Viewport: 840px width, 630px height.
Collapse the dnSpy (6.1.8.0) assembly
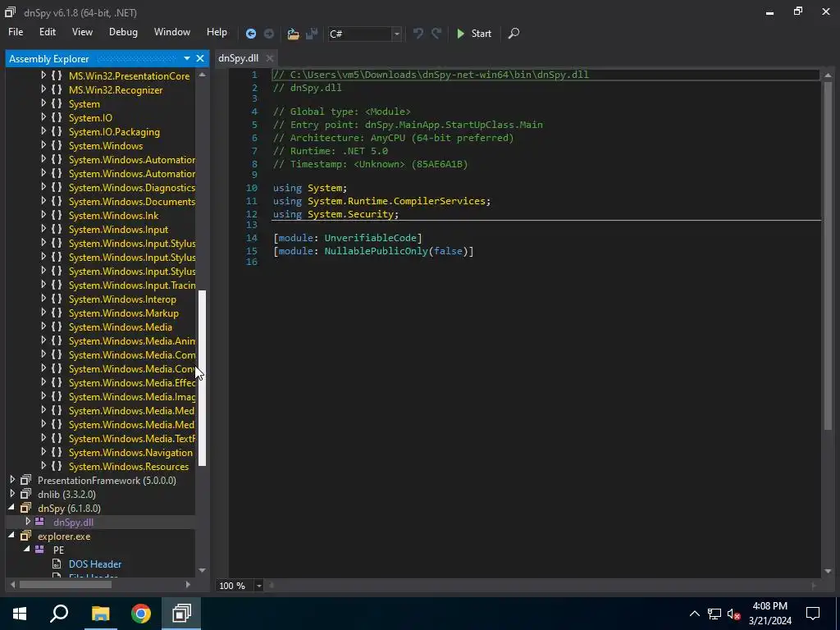coord(11,507)
